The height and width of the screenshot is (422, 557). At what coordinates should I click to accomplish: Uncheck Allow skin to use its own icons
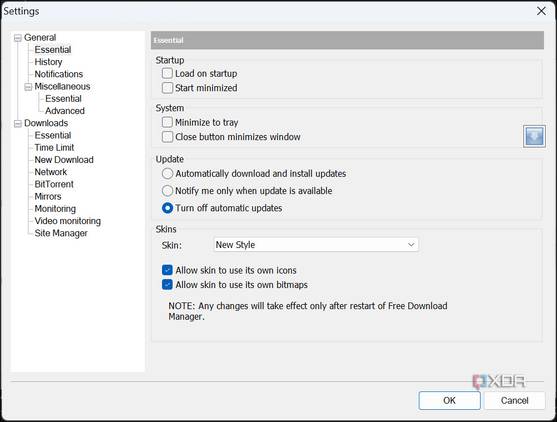(x=167, y=270)
